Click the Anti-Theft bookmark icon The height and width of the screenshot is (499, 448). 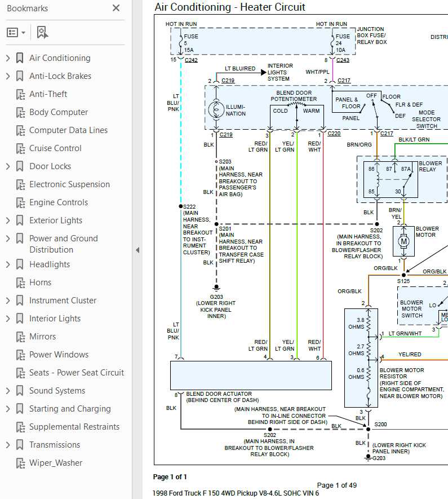[20, 94]
